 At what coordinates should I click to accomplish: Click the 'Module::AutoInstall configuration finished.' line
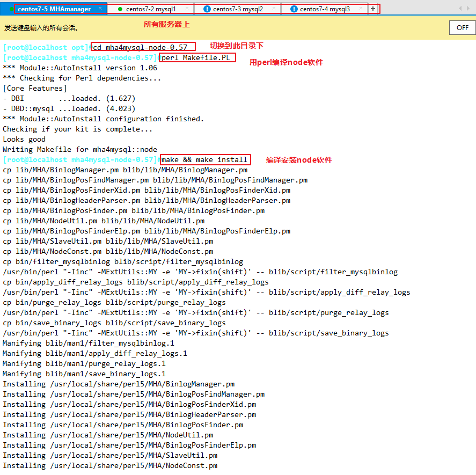coord(104,119)
